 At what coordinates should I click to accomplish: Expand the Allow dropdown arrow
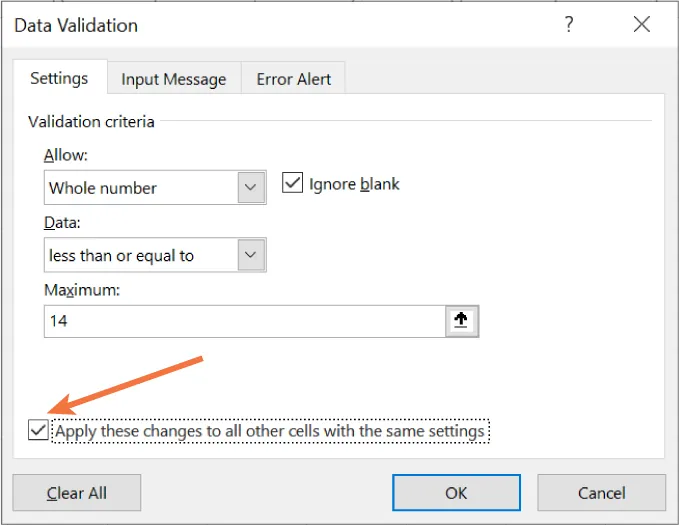click(x=252, y=187)
